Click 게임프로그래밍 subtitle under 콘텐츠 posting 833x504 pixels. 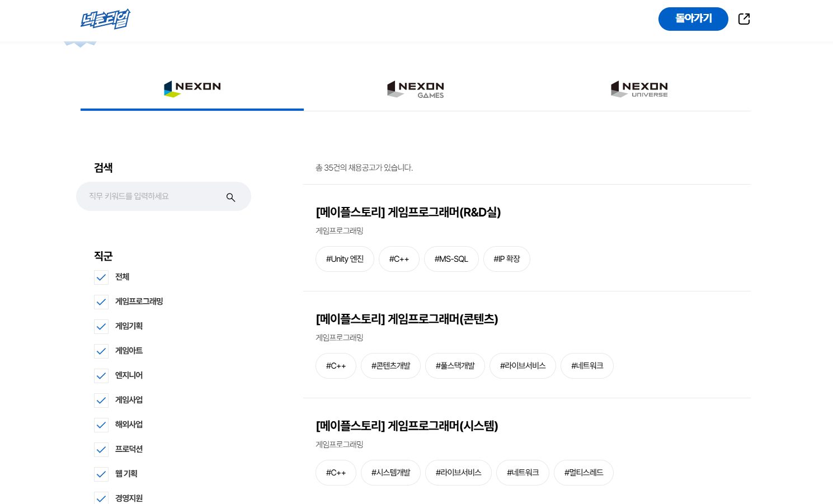[x=340, y=338]
